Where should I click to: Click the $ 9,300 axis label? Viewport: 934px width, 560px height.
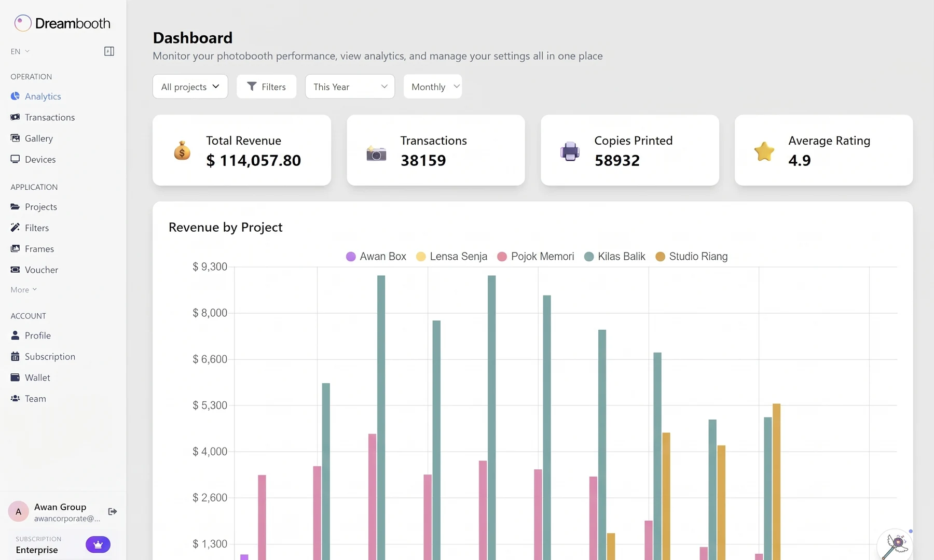210,267
